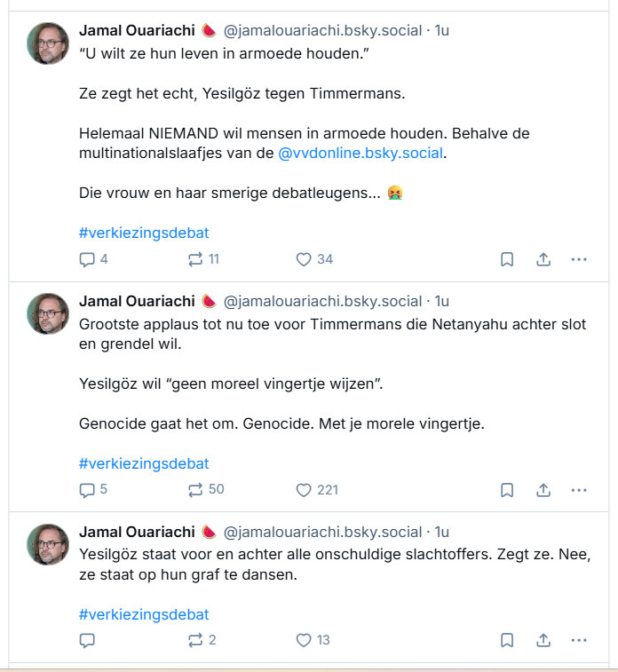Screen dimensions: 618x672
Task: Open the @vvdonline.bsky.social mention link
Action: click(x=360, y=154)
